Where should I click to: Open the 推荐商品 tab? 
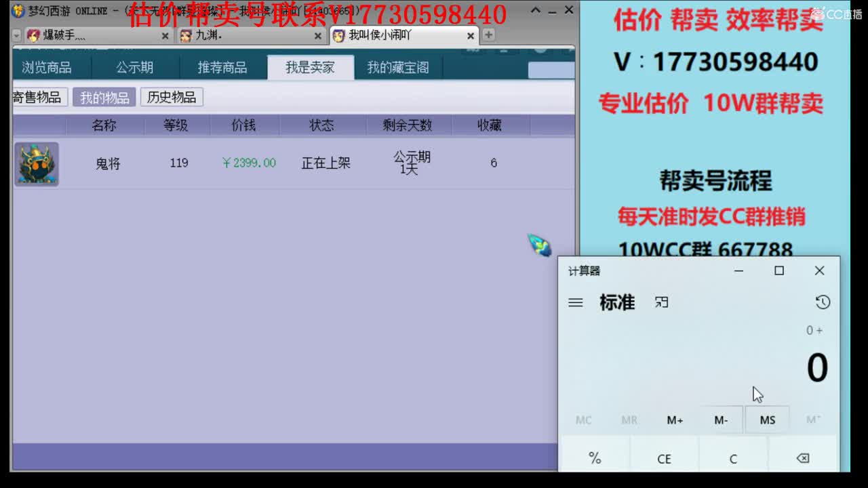tap(222, 68)
